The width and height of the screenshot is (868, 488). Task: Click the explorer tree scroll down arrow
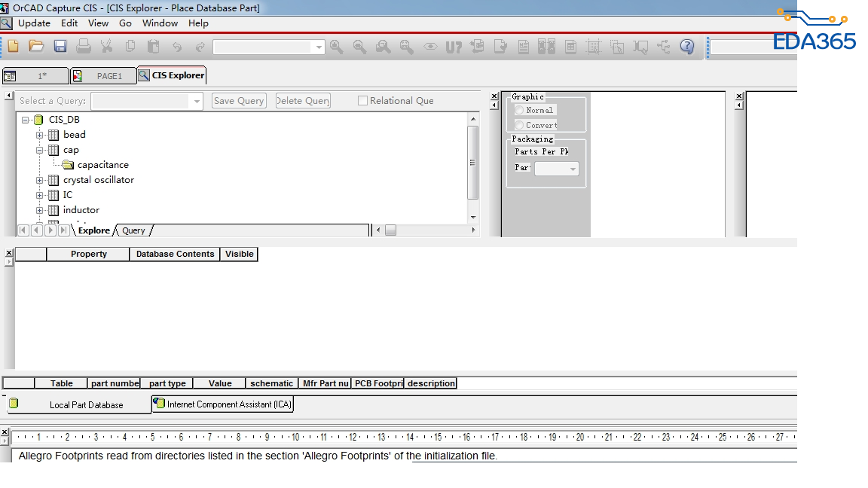tap(472, 218)
